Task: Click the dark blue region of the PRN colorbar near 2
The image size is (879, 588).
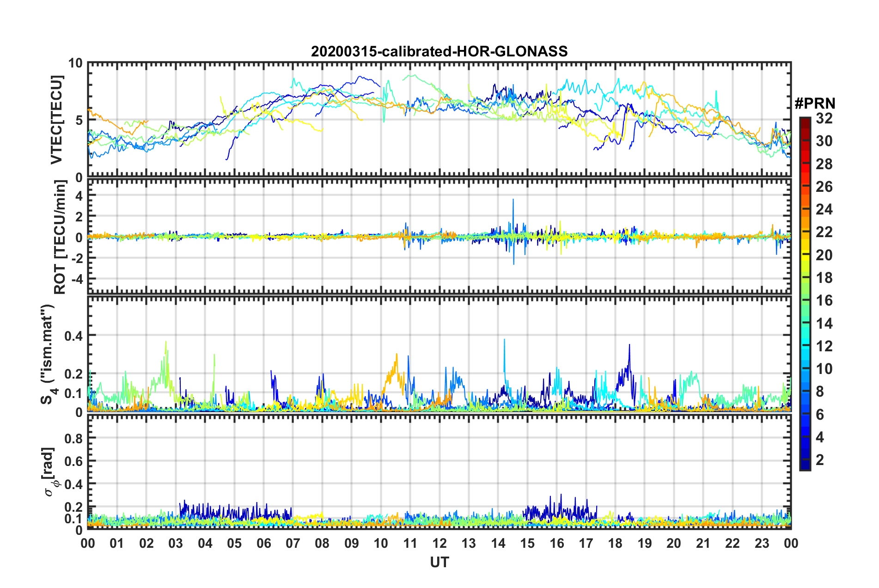Action: click(805, 459)
